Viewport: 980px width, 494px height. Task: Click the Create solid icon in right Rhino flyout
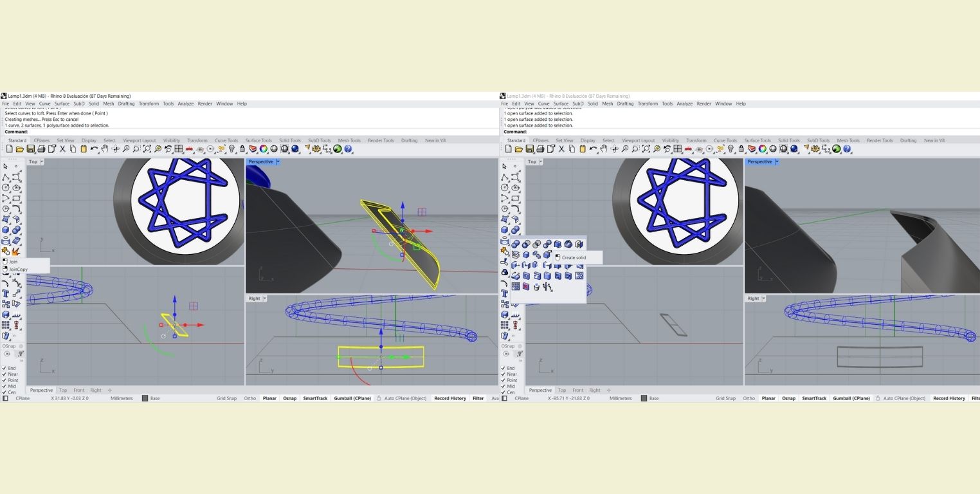[x=558, y=244]
